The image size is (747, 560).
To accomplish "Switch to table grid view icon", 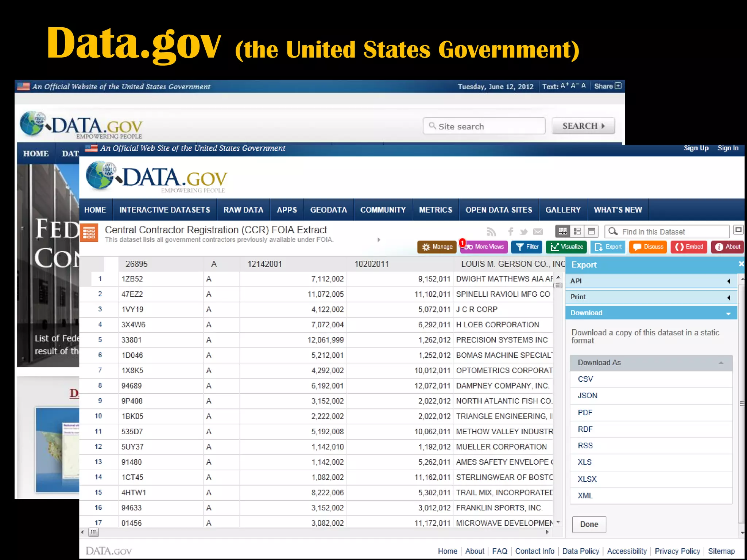I will coord(562,231).
